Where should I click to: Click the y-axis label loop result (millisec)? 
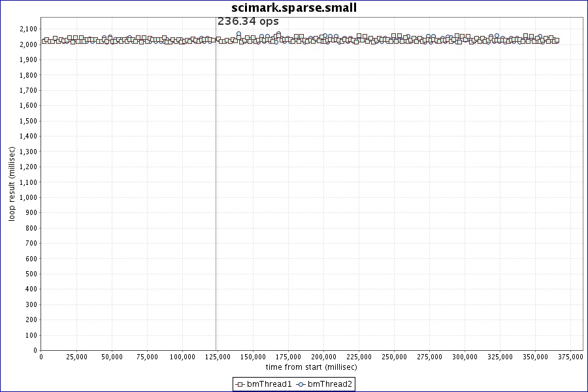12,184
